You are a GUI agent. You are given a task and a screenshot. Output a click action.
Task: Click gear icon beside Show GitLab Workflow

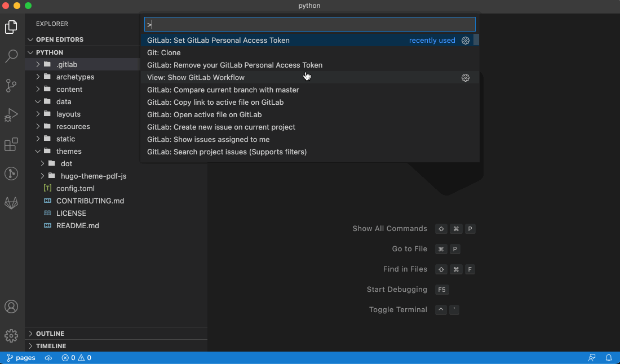(466, 77)
